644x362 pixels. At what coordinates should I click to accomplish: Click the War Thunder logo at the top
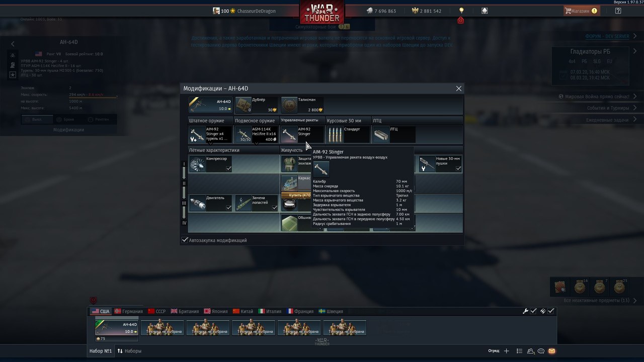pos(322,13)
